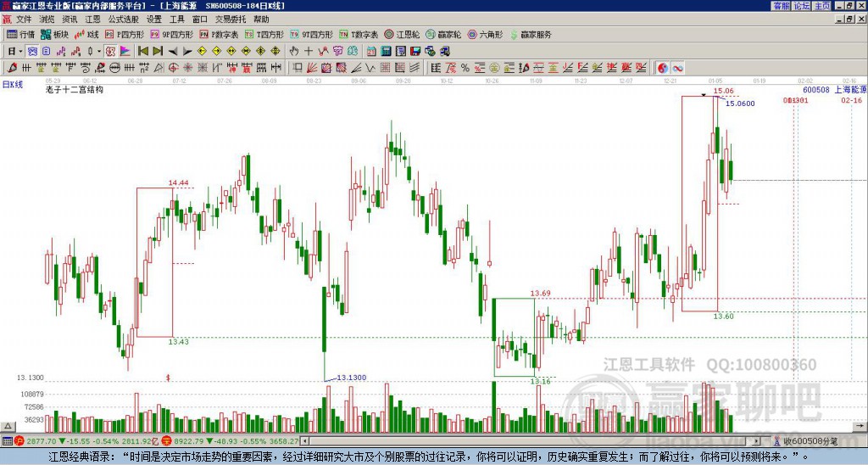
Task: Open the 文件 menu
Action: (x=24, y=20)
